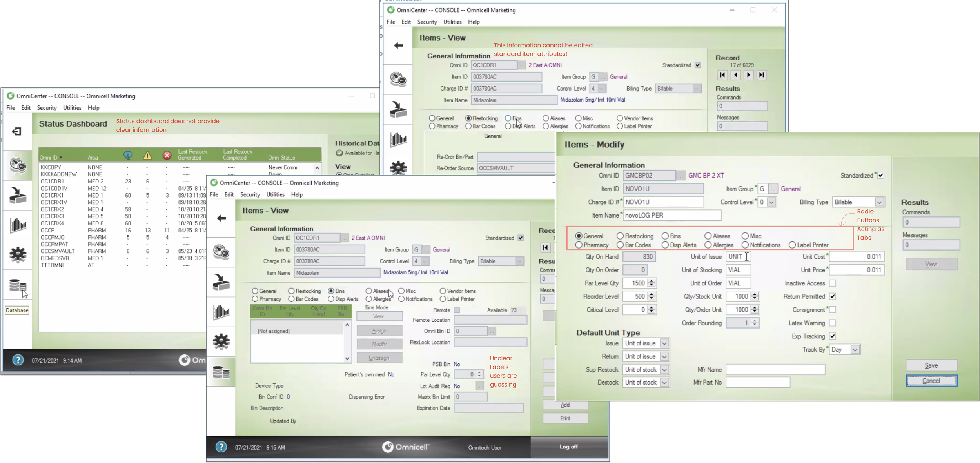The height and width of the screenshot is (463, 980).
Task: Expand the Sup Restock unit dropdown
Action: pyautogui.click(x=664, y=370)
